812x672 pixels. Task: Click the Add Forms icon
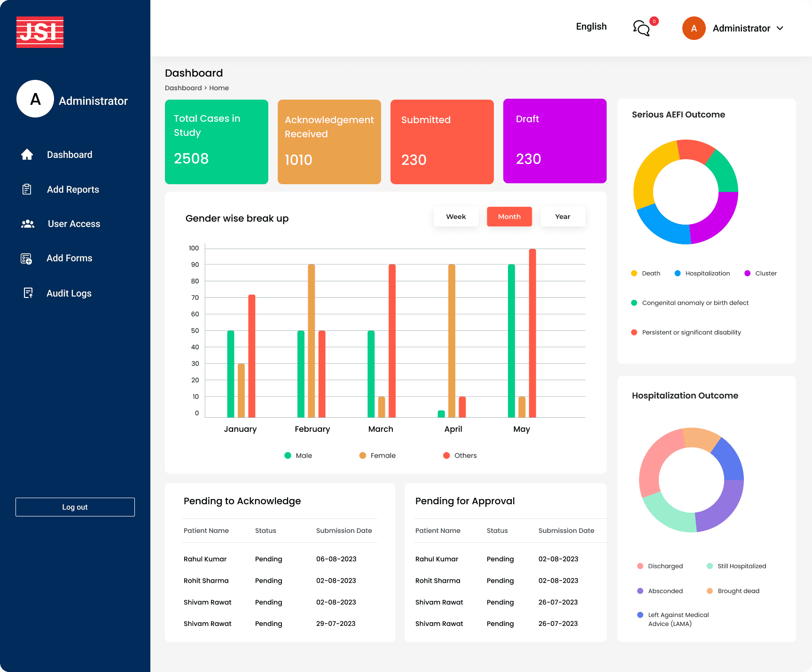[26, 258]
